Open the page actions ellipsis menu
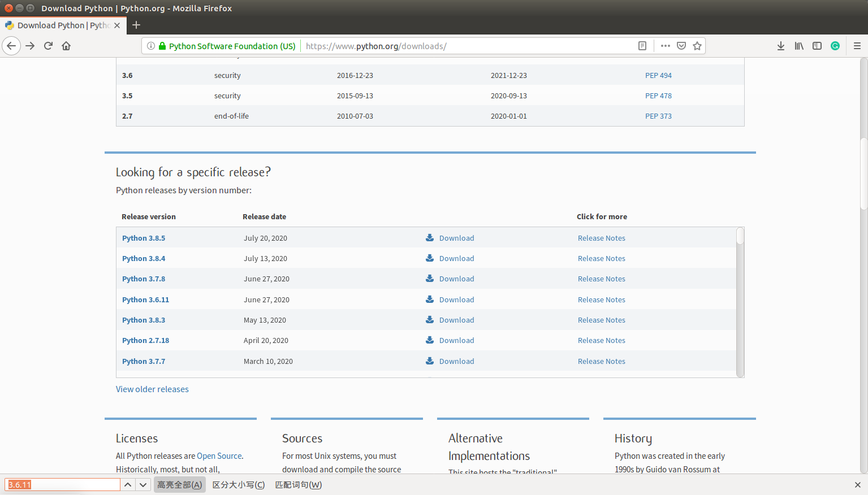 point(665,46)
